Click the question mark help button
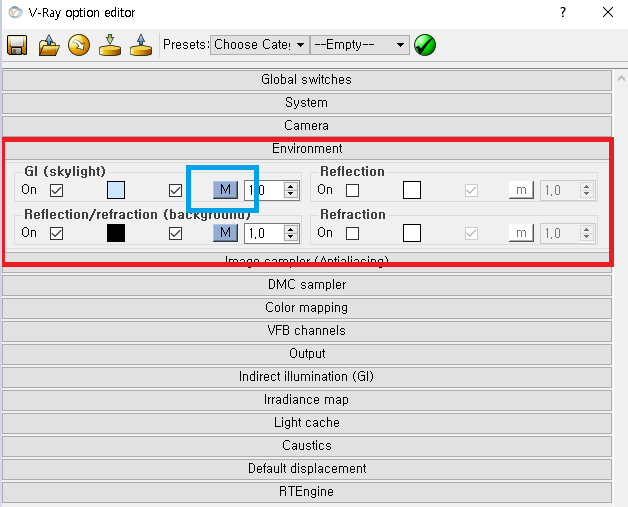 [563, 12]
